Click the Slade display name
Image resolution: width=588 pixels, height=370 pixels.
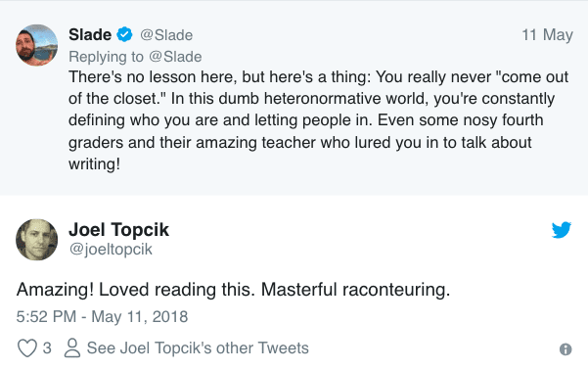tap(90, 34)
